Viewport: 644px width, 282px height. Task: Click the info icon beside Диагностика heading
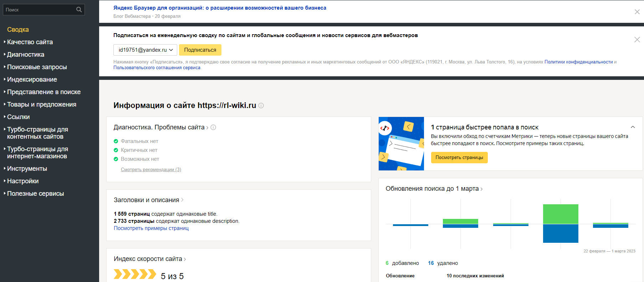coord(213,127)
